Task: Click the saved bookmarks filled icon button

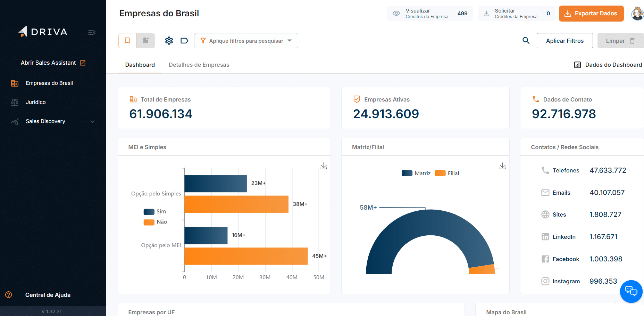Action: pyautogui.click(x=146, y=41)
